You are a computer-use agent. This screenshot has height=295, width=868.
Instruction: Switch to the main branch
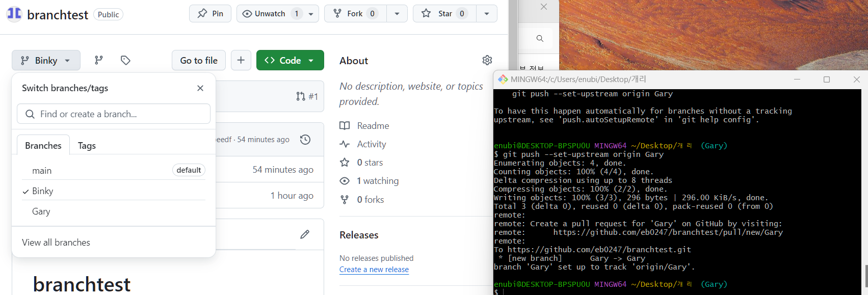point(114,170)
